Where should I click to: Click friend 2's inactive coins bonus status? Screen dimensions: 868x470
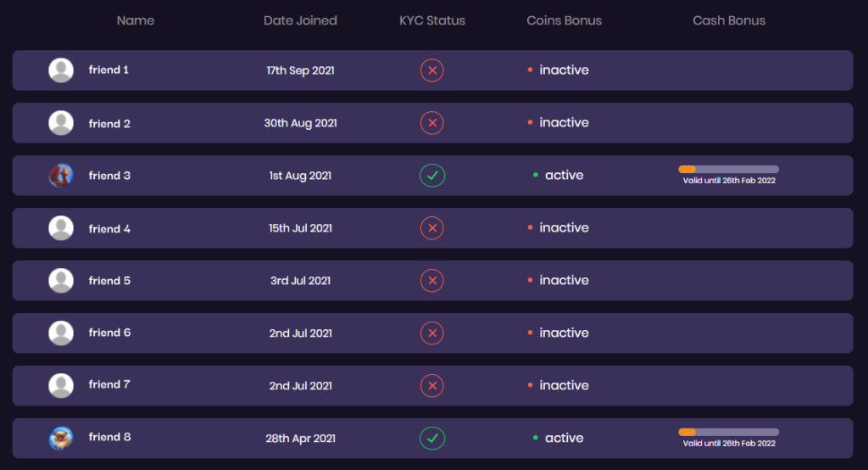click(558, 122)
